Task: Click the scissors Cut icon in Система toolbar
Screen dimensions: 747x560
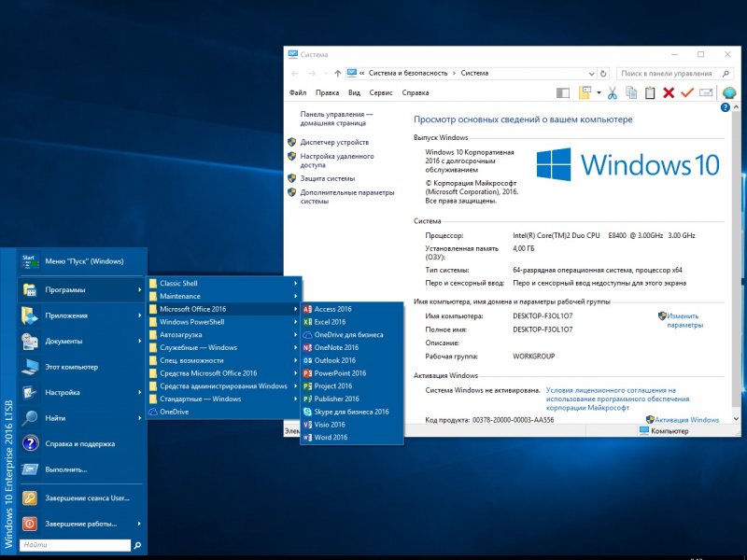Action: [x=613, y=92]
